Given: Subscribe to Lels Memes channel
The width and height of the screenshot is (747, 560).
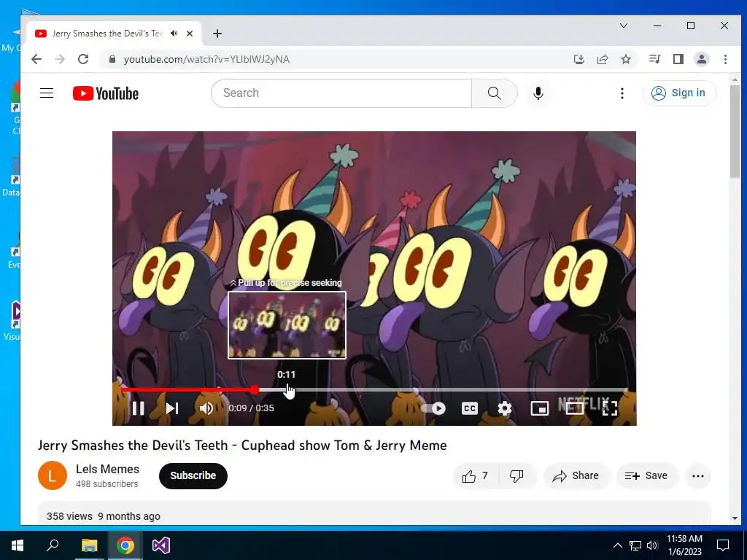Looking at the screenshot, I should pos(193,475).
